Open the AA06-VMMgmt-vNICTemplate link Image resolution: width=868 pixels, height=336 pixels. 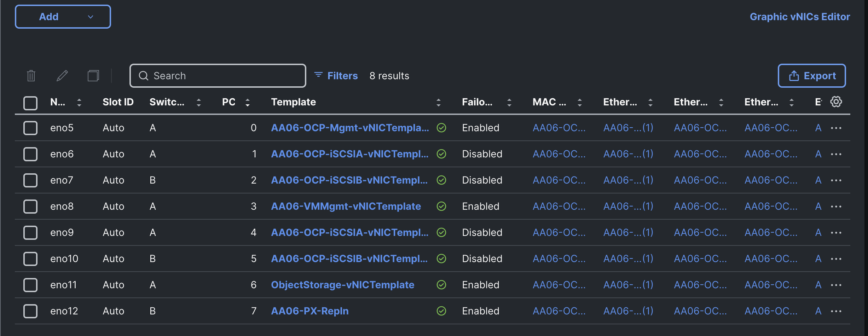point(346,206)
